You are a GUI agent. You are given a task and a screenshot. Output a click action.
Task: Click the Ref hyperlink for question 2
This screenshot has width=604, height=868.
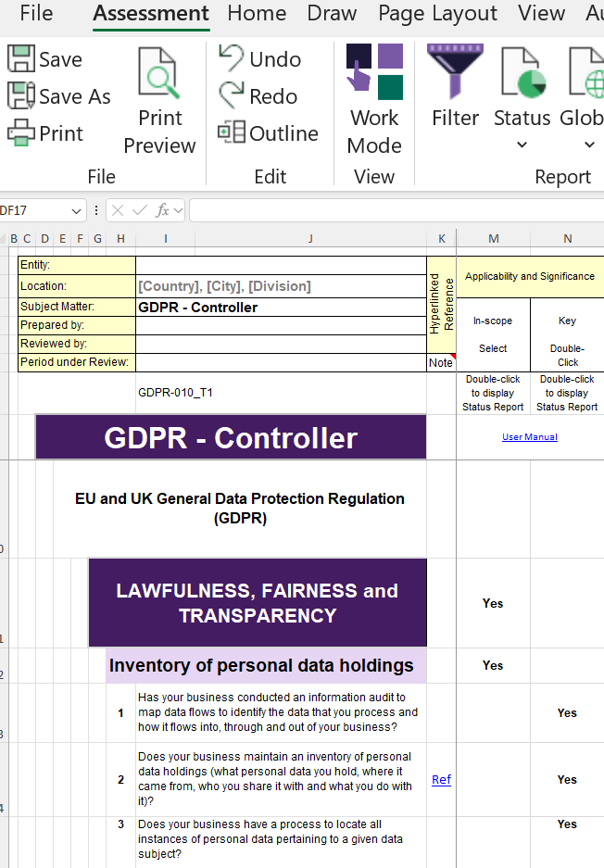click(x=441, y=780)
